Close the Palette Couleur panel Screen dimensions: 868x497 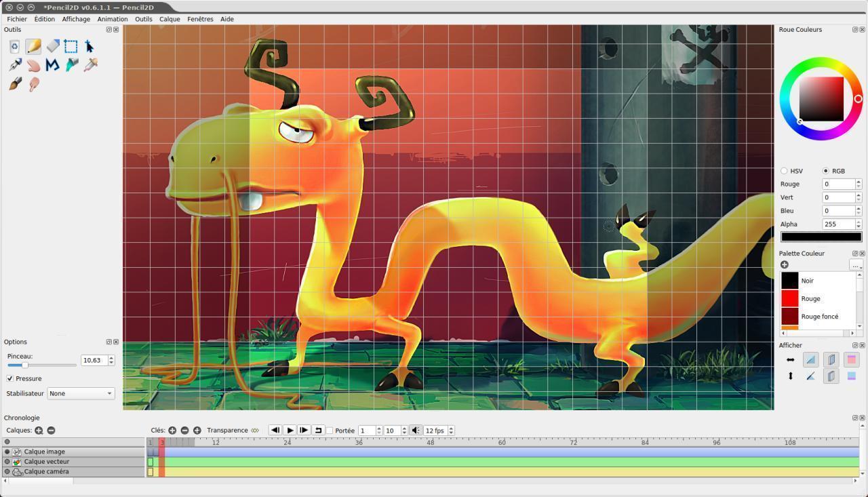pos(863,254)
